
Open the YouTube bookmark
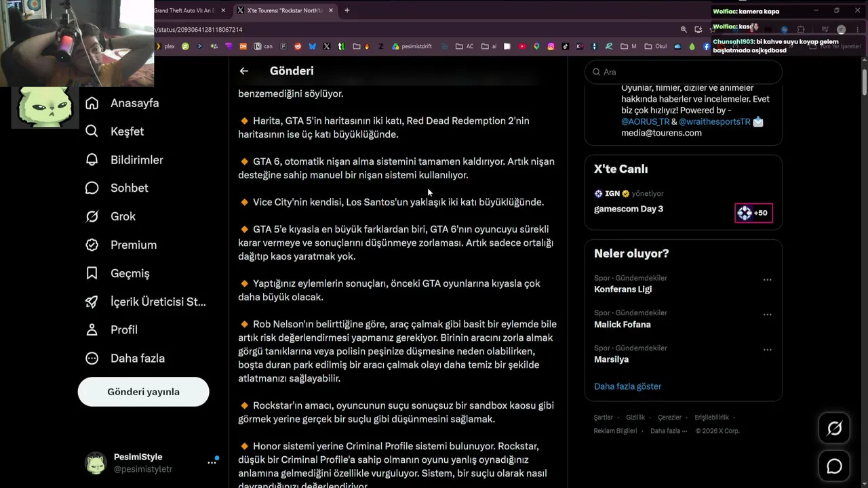pyautogui.click(x=522, y=47)
